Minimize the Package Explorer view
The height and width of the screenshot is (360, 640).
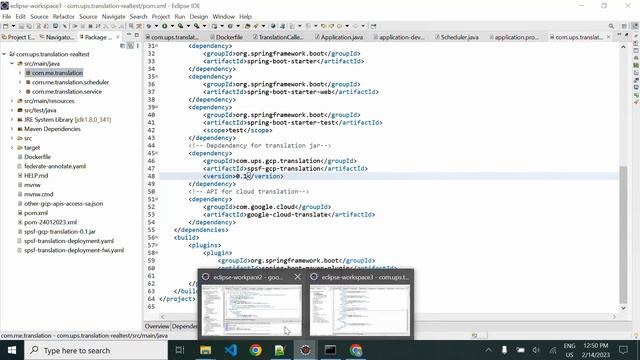[x=129, y=35]
